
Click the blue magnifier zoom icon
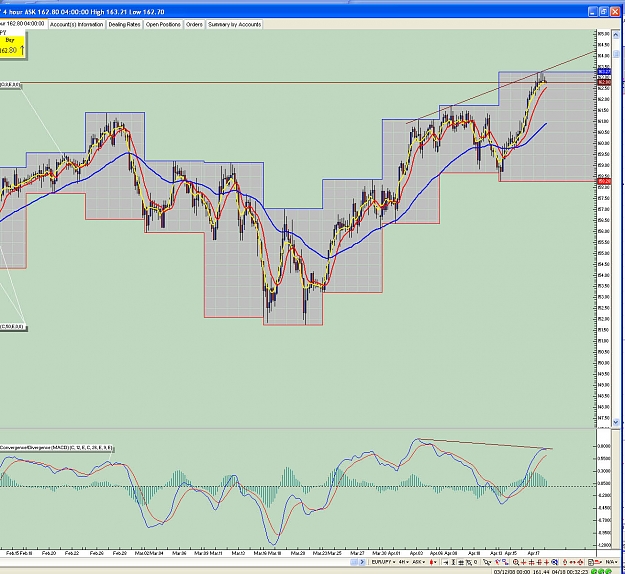click(x=554, y=562)
